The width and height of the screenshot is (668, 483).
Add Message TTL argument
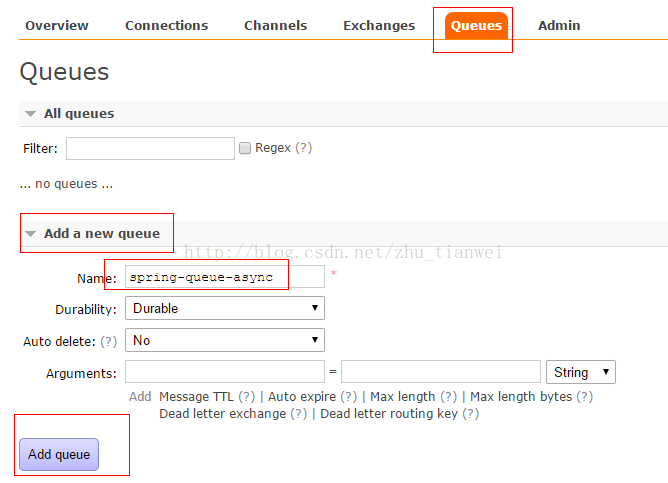click(x=196, y=397)
